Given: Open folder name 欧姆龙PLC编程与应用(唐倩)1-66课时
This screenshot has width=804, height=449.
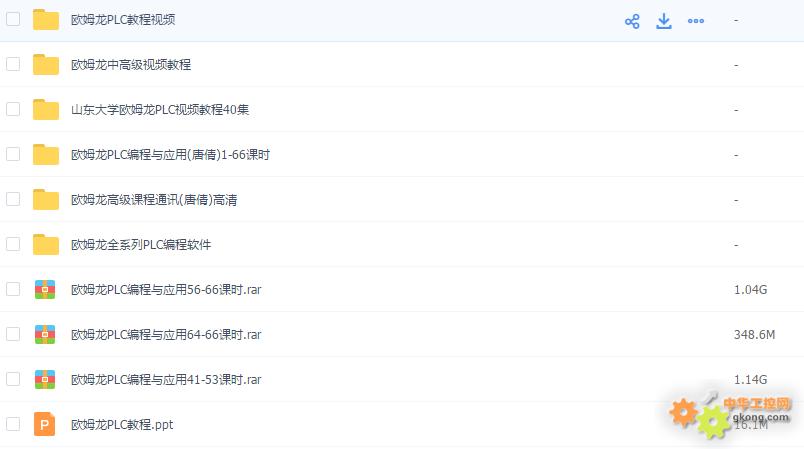Looking at the screenshot, I should click(170, 155).
